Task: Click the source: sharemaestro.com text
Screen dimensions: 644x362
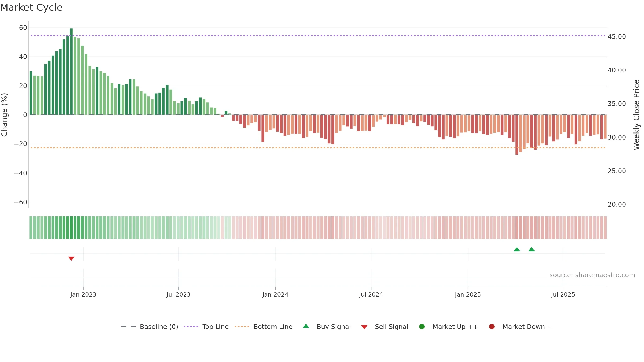Action: [x=592, y=275]
